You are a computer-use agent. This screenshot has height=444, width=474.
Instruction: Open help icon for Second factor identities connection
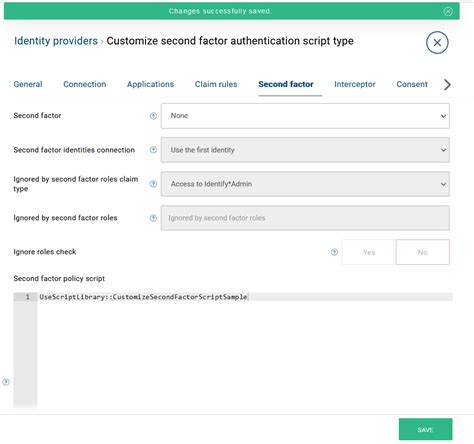pyautogui.click(x=153, y=150)
